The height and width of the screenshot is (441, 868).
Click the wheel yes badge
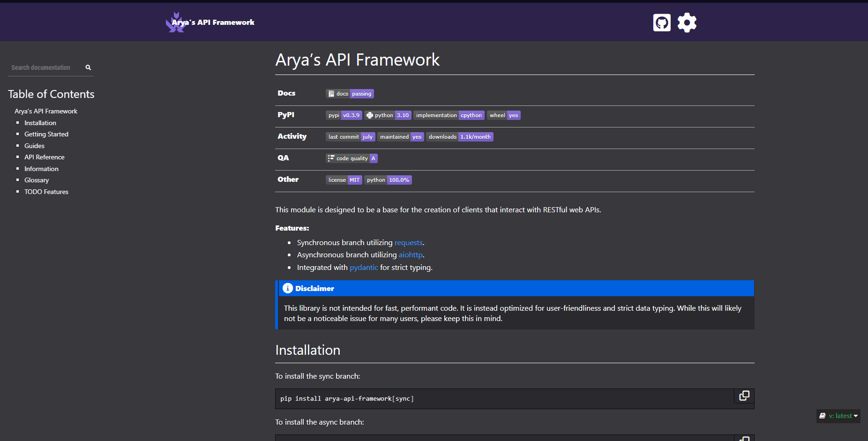(x=504, y=115)
